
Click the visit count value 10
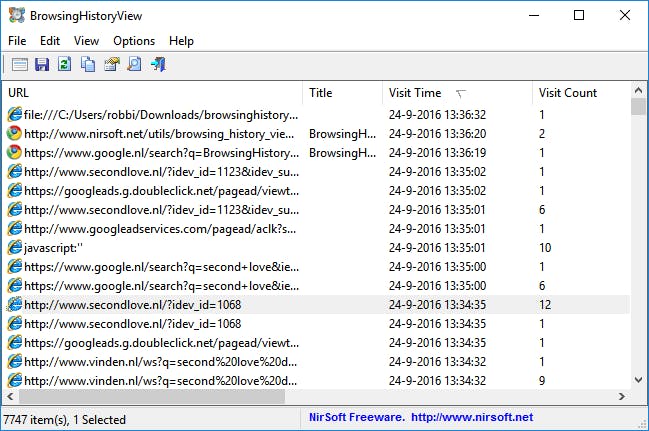[545, 248]
